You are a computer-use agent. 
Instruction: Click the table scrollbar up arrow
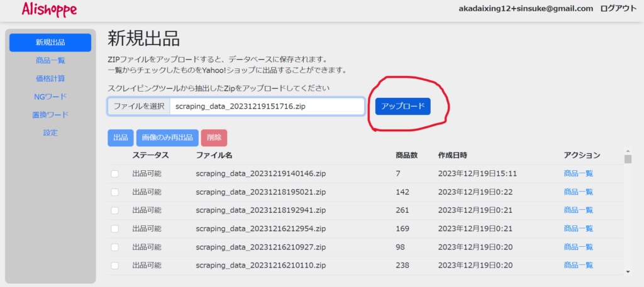[627, 152]
